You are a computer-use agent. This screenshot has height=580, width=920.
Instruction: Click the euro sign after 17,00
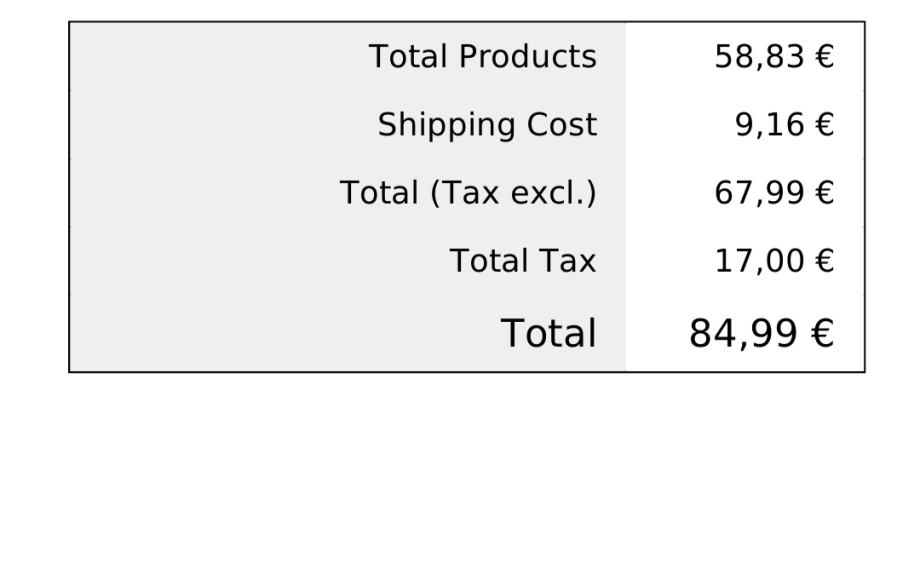coord(824,261)
